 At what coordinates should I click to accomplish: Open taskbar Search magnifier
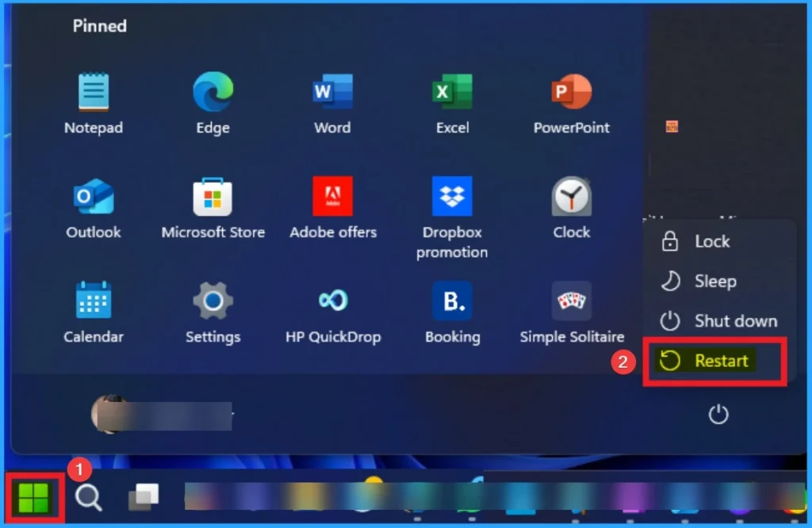89,498
